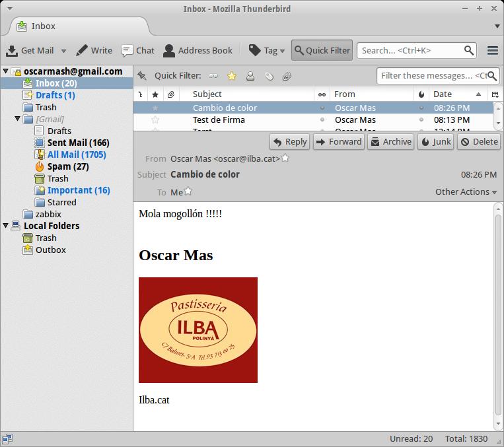Image resolution: width=504 pixels, height=447 pixels.
Task: Open the Tag dropdown arrow
Action: 282,51
